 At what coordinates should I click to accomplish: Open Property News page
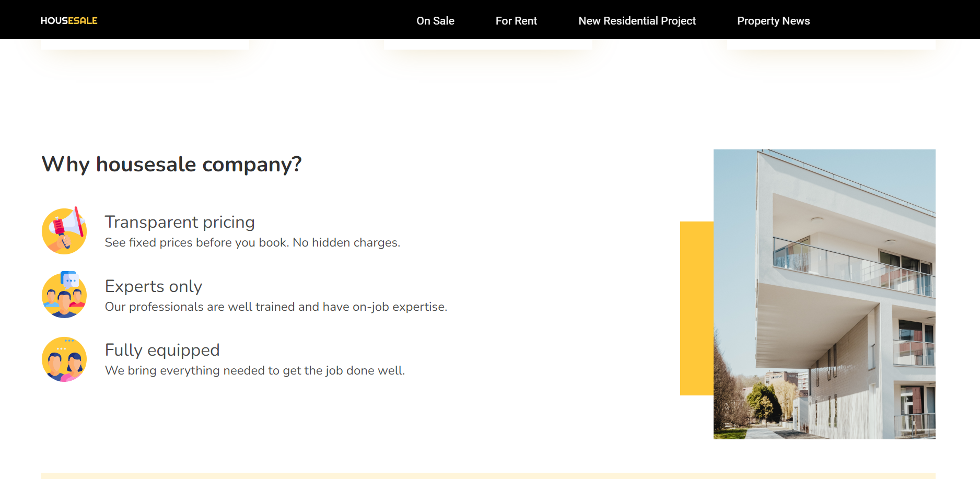pyautogui.click(x=773, y=21)
